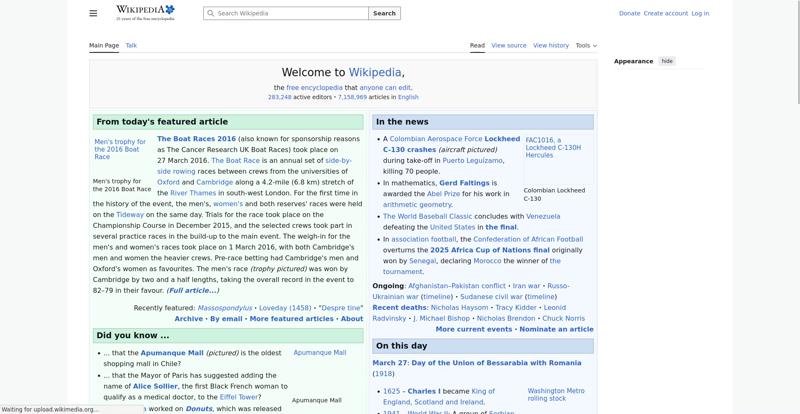The width and height of the screenshot is (800, 414).
Task: Open The Boat Races 2016 article
Action: tap(196, 139)
